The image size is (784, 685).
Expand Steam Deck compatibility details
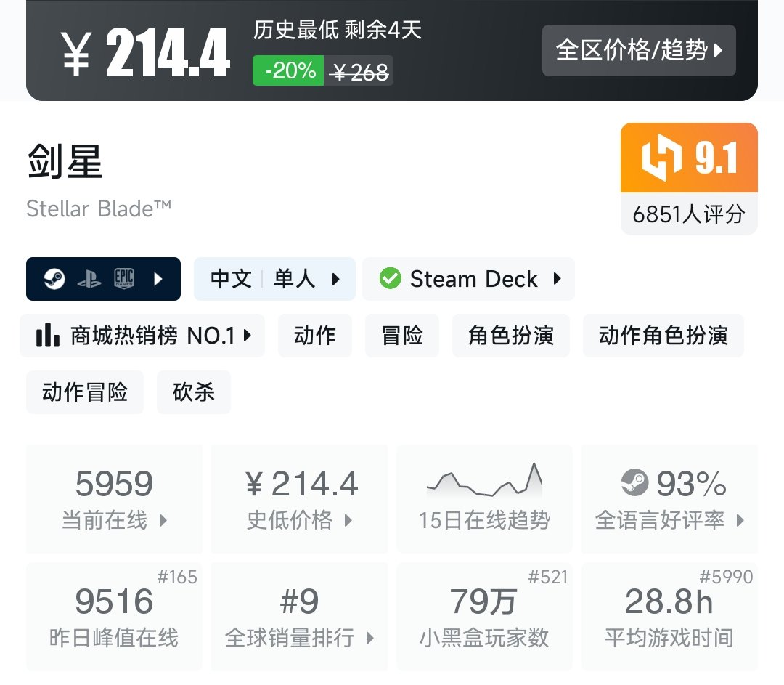tap(468, 279)
